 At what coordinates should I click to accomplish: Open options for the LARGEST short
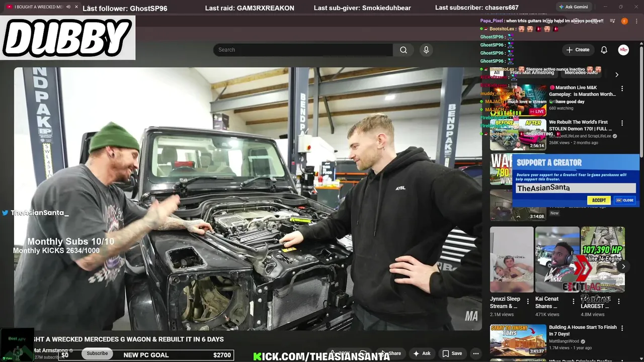point(619,302)
